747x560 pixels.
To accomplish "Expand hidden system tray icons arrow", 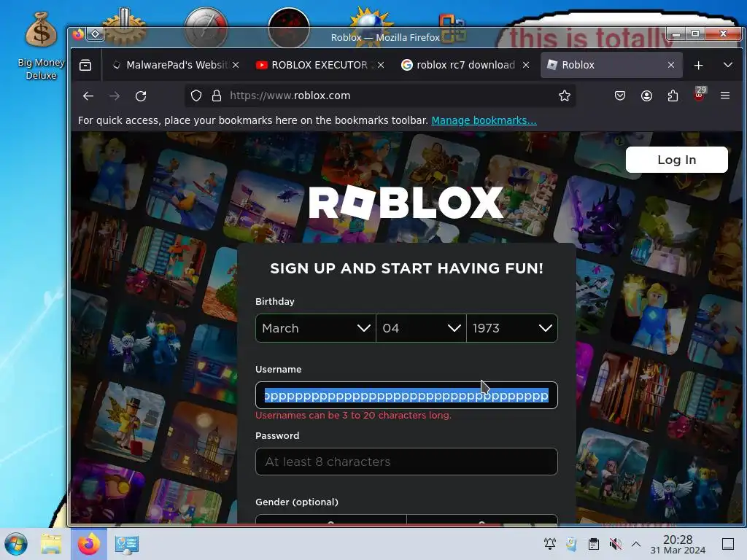I will [x=636, y=544].
